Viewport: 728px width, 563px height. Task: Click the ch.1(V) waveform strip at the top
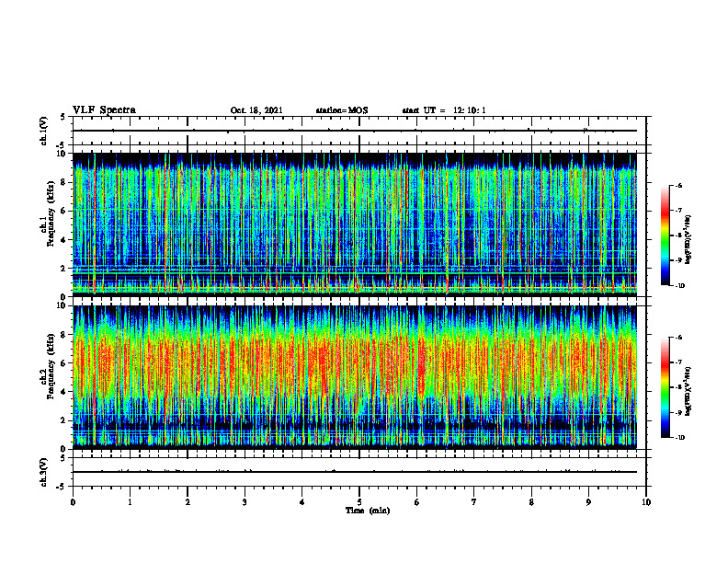[x=359, y=131]
